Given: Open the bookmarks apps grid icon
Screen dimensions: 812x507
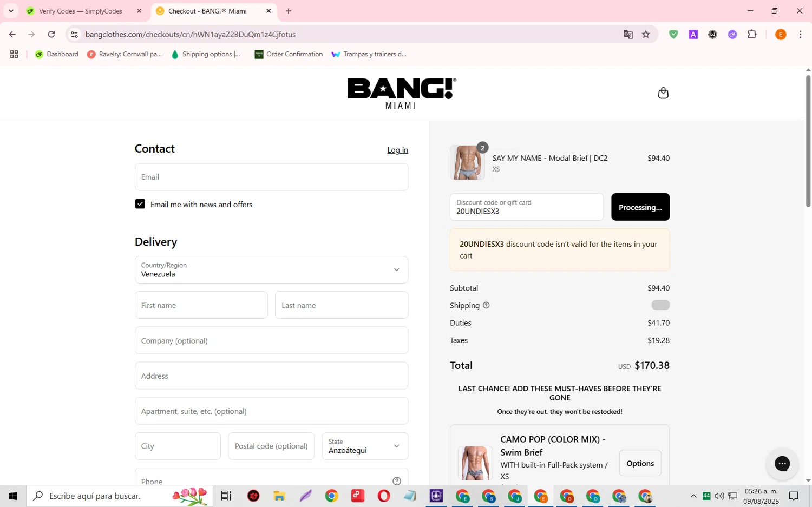Looking at the screenshot, I should [x=14, y=54].
